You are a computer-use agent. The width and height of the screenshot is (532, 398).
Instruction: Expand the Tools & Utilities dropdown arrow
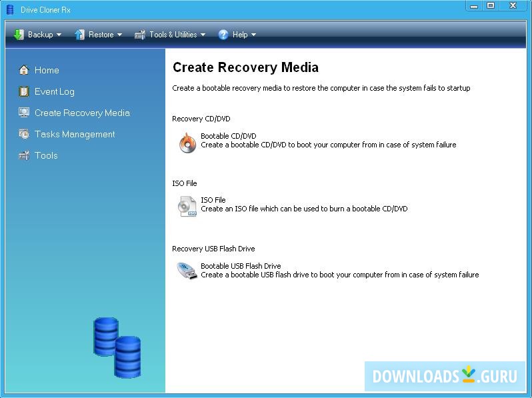(203, 35)
